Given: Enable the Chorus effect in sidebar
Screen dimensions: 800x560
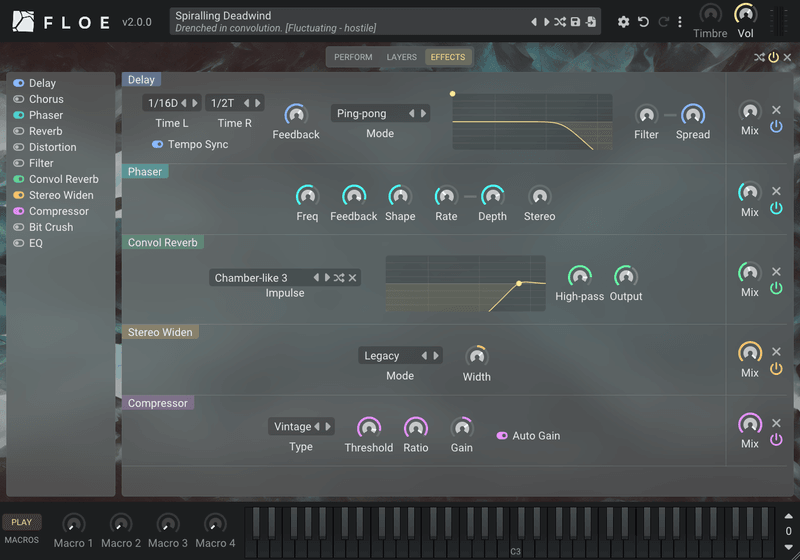Looking at the screenshot, I should click(x=19, y=99).
